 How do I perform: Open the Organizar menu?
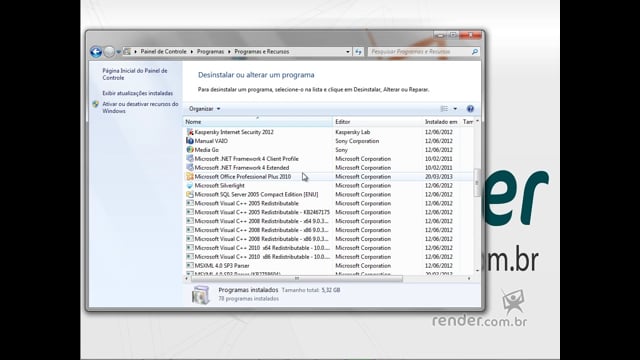point(204,109)
